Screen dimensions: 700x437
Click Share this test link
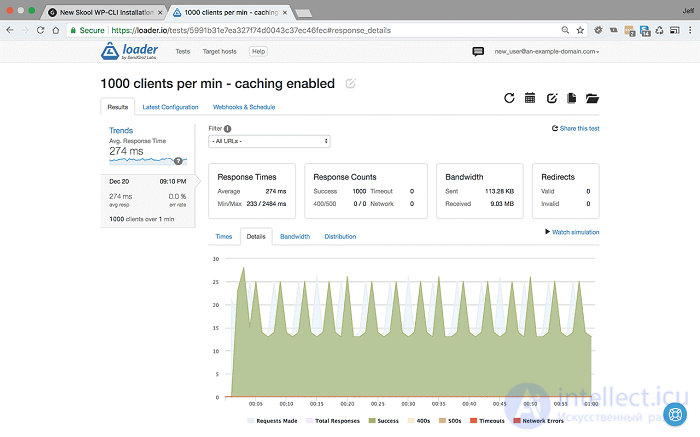click(576, 129)
